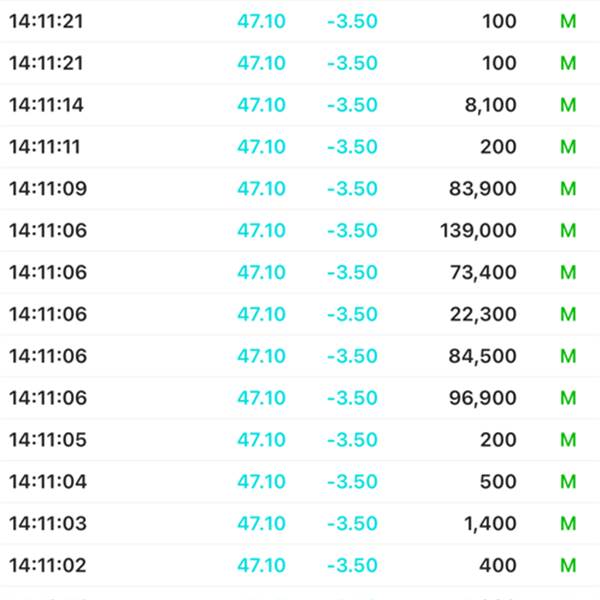The image size is (600, 600).
Task: Click the M marker beside 139,000 volume
Action: (568, 231)
